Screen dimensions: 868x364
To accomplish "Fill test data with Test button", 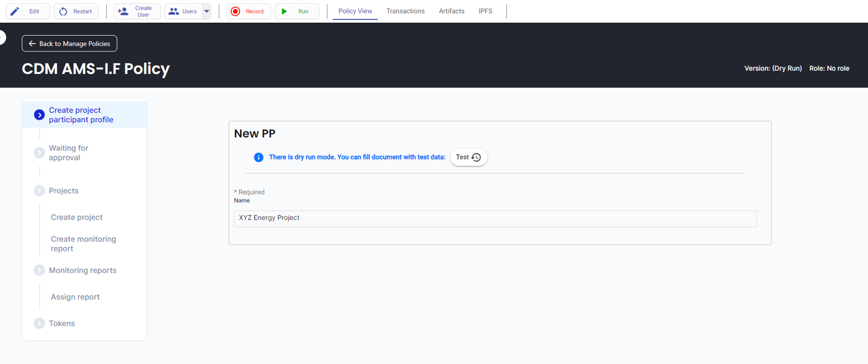I will [468, 157].
